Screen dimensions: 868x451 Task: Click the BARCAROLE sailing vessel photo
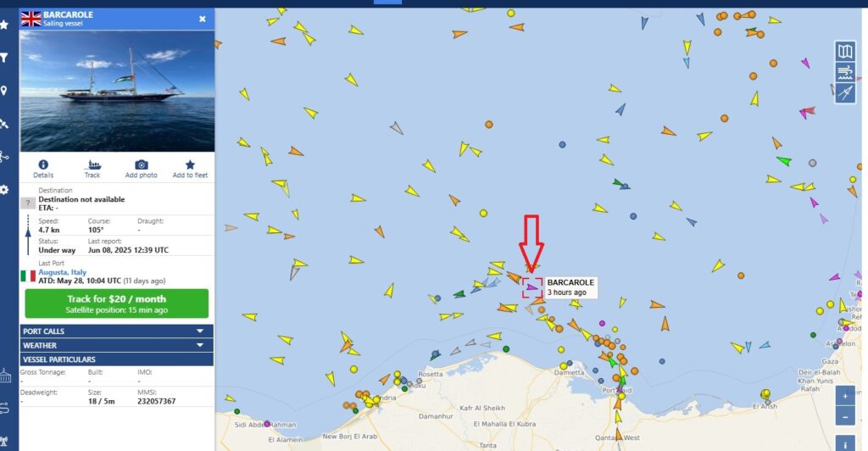[x=117, y=92]
